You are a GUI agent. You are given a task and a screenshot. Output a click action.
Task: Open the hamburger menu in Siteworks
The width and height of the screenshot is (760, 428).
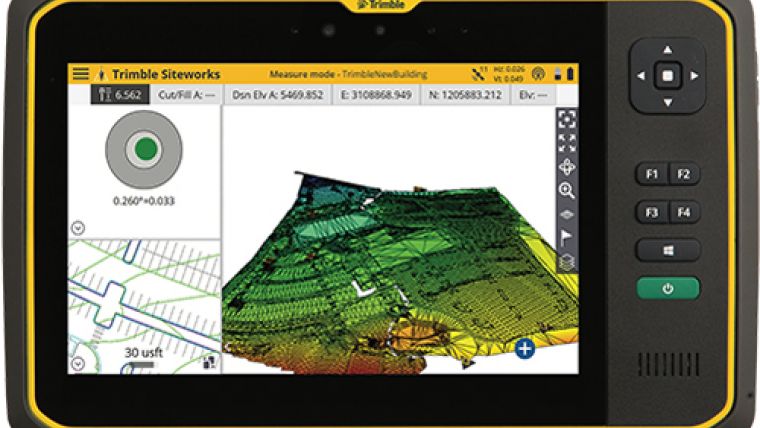click(80, 74)
